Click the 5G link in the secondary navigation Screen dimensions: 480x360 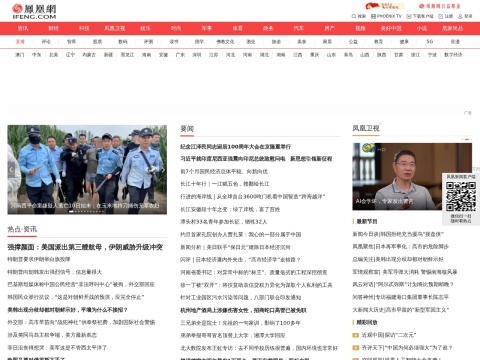coord(430,41)
